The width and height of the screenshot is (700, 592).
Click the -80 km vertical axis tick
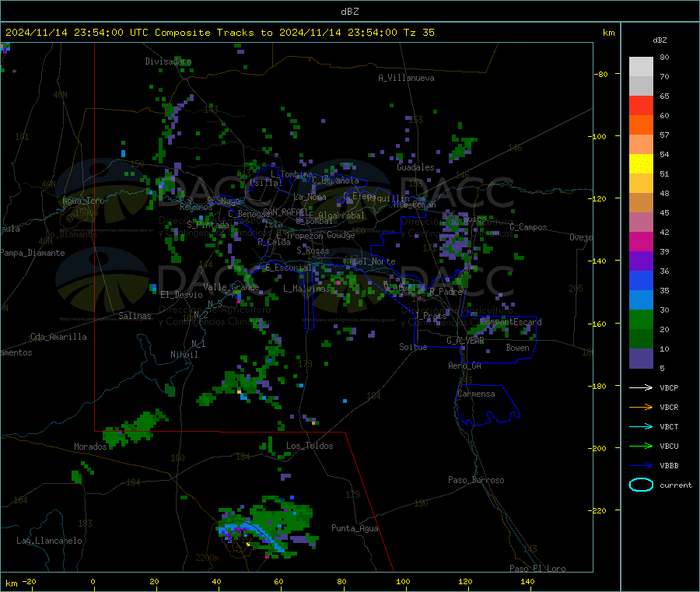pos(601,74)
